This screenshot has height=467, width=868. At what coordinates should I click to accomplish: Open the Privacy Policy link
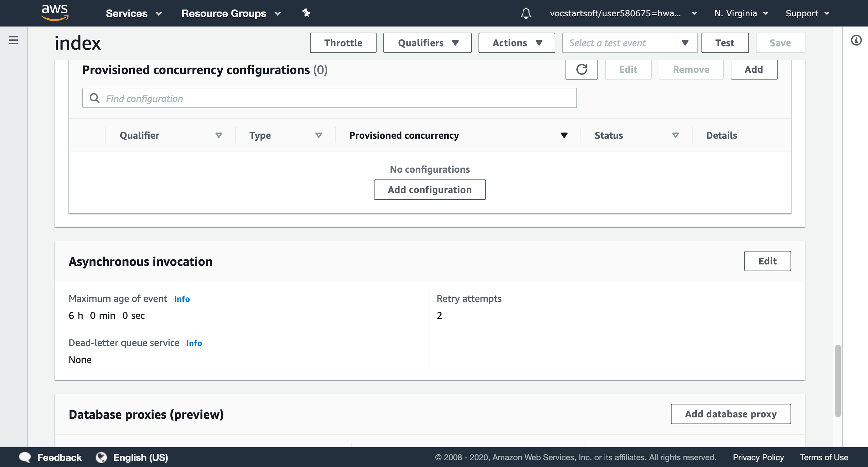758,457
